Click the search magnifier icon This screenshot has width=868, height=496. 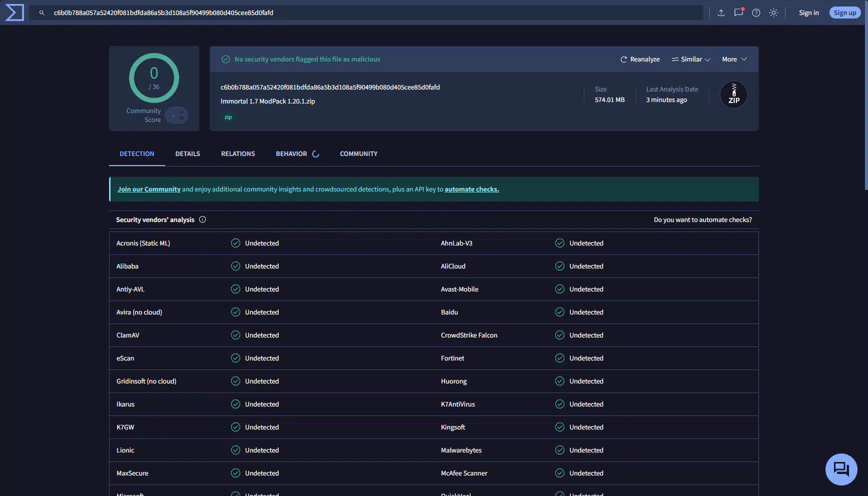coord(42,13)
